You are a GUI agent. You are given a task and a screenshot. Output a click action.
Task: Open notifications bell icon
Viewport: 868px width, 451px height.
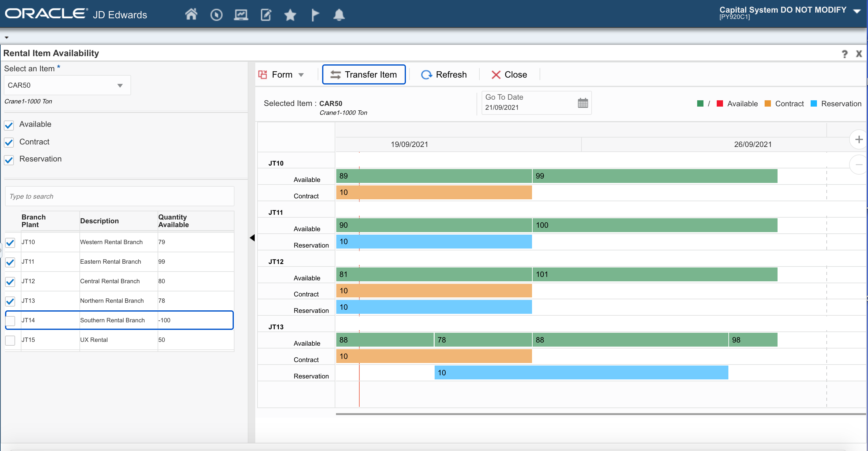(339, 15)
